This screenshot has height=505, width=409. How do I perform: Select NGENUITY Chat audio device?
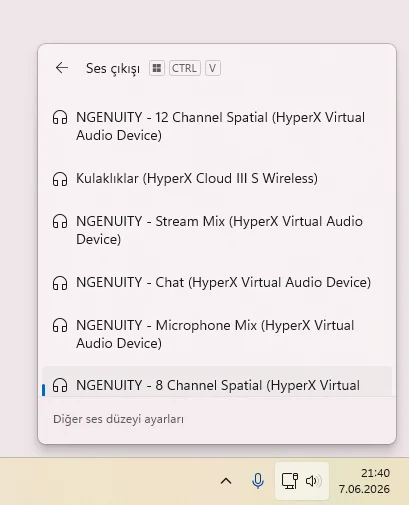point(217,282)
